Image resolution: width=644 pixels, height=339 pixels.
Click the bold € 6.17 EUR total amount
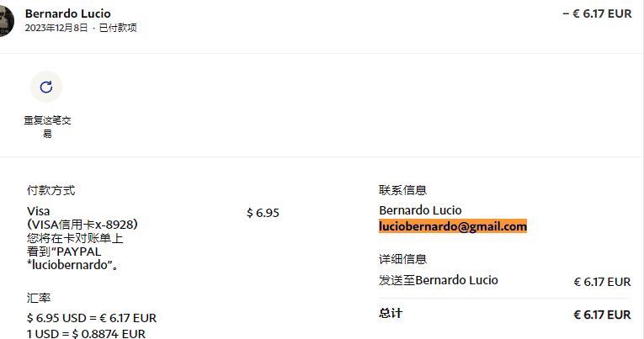[x=602, y=315]
